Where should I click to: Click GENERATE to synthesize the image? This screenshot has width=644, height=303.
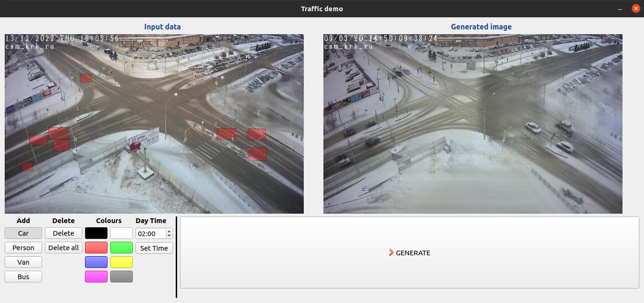pos(412,252)
